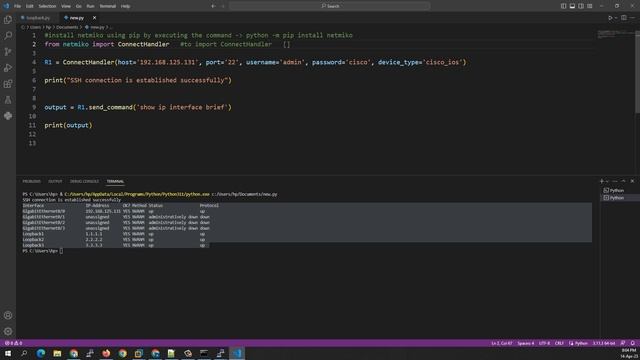Change UTF-8 encoding in status bar
The height and width of the screenshot is (360, 640).
[544, 343]
